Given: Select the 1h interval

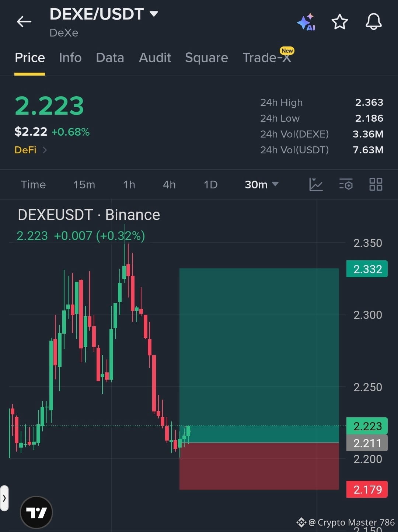Looking at the screenshot, I should pyautogui.click(x=129, y=184).
